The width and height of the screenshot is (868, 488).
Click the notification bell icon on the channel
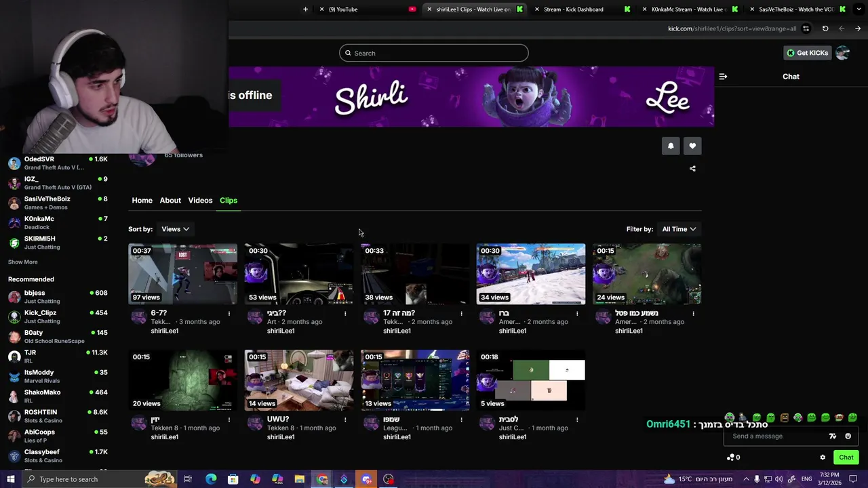pyautogui.click(x=671, y=146)
